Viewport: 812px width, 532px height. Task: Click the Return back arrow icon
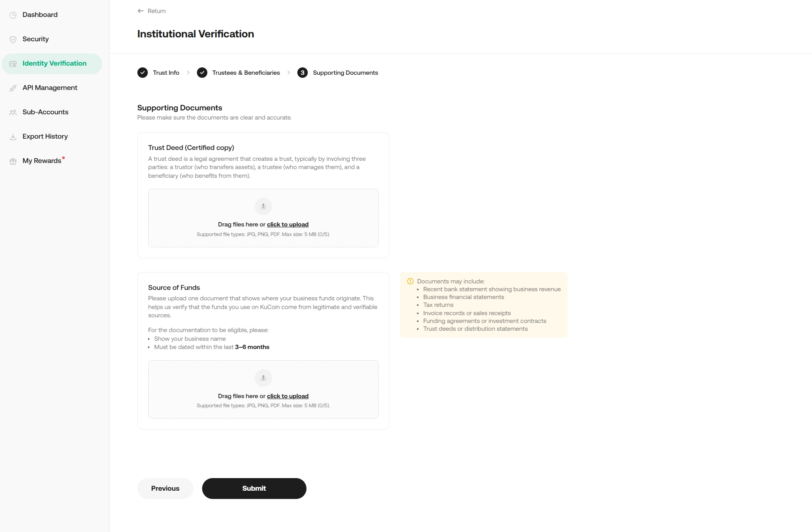(x=140, y=11)
